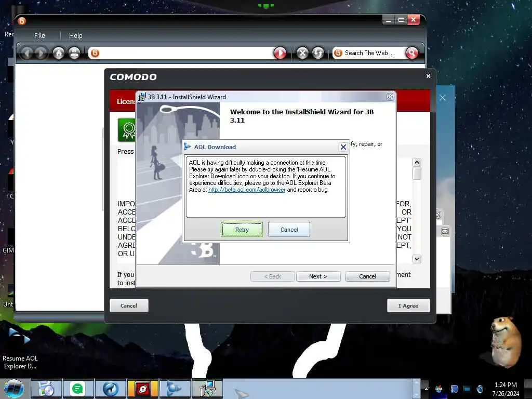
Task: Minimize the browser window
Action: coord(388,20)
